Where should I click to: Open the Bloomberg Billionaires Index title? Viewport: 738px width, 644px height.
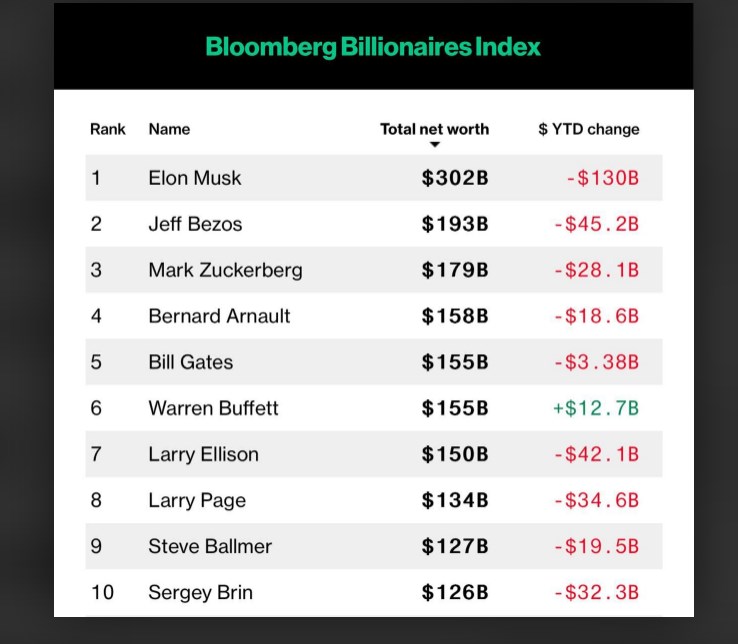(373, 47)
